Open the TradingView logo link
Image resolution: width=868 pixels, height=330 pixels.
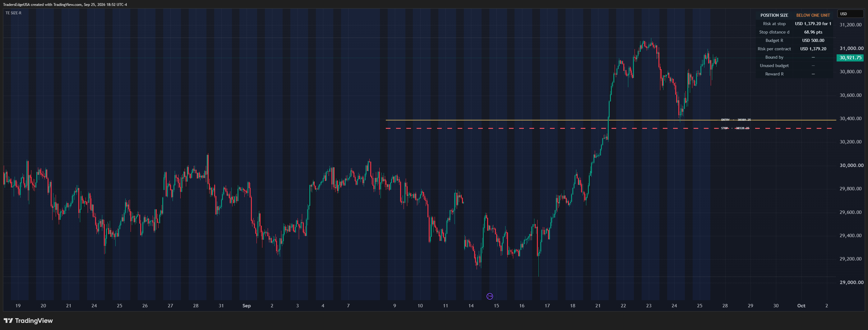pyautogui.click(x=28, y=321)
